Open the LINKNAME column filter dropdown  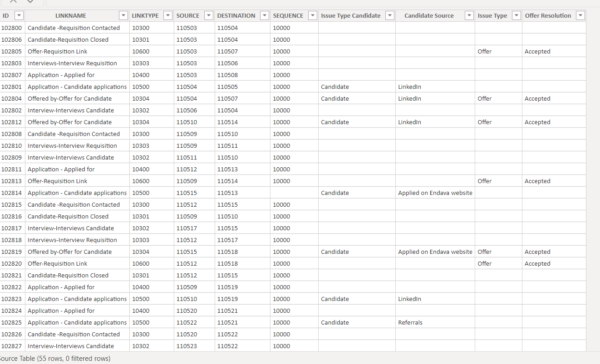click(123, 15)
